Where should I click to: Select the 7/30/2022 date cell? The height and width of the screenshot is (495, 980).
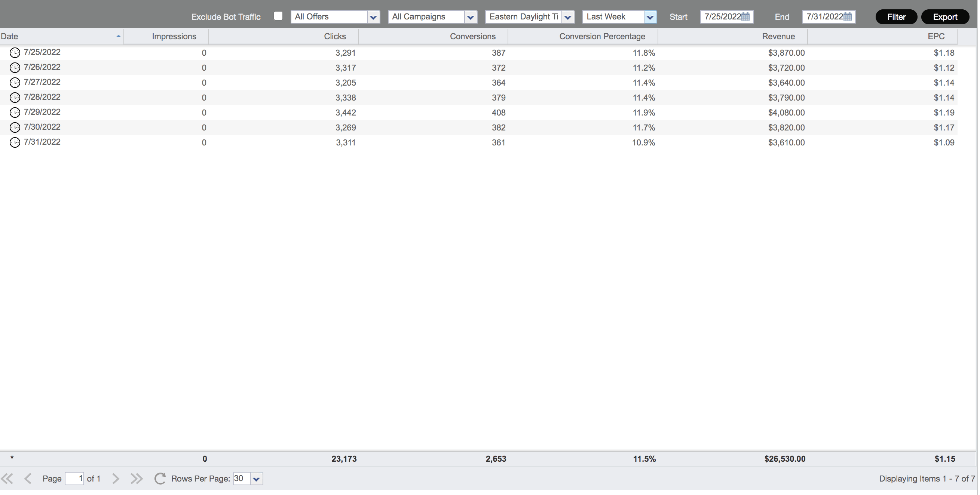click(42, 127)
